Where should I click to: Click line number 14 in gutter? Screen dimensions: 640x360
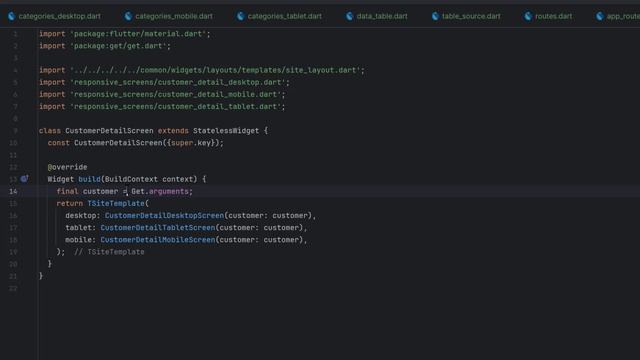pos(13,191)
